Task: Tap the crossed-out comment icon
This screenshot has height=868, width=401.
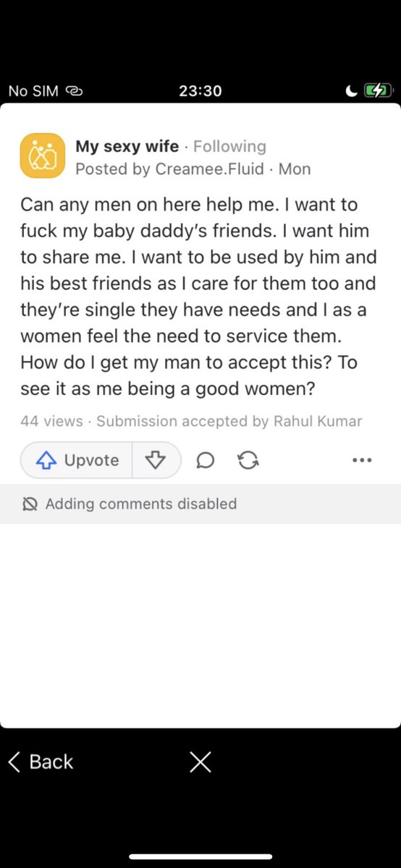Action: click(x=30, y=504)
